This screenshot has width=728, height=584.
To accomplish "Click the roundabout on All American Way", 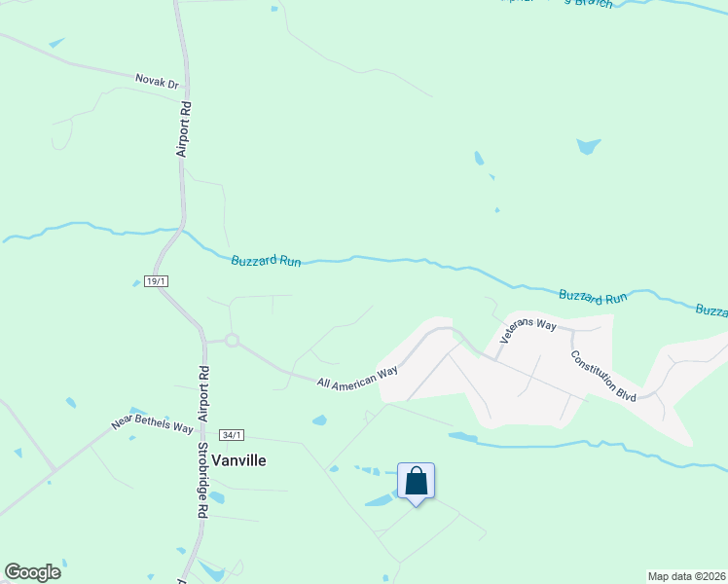I will tap(233, 341).
